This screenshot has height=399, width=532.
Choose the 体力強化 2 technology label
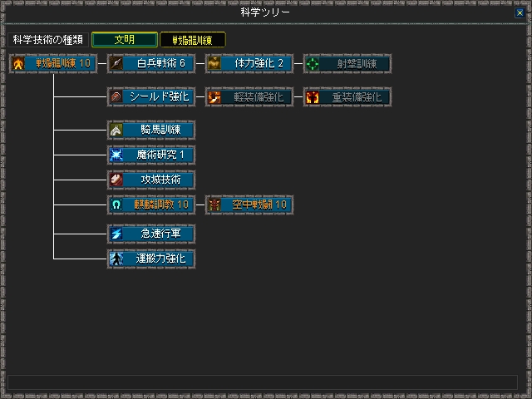coord(259,64)
